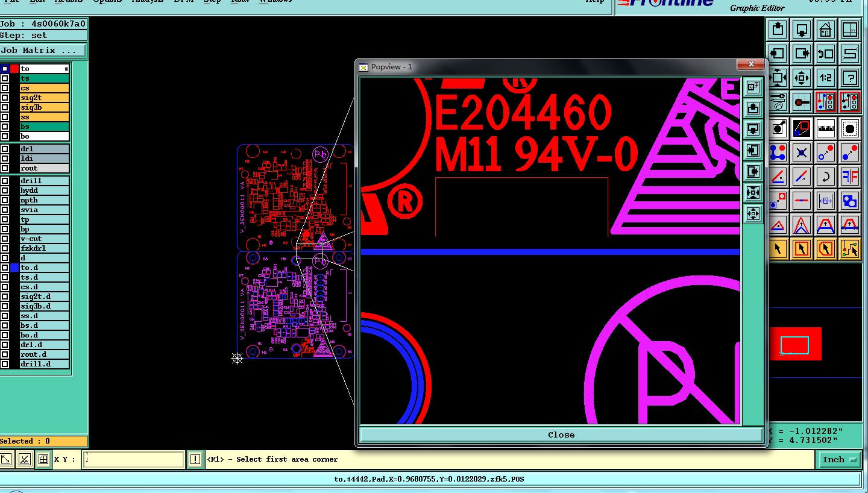Toggle the checkbox for layer rout

click(x=5, y=168)
